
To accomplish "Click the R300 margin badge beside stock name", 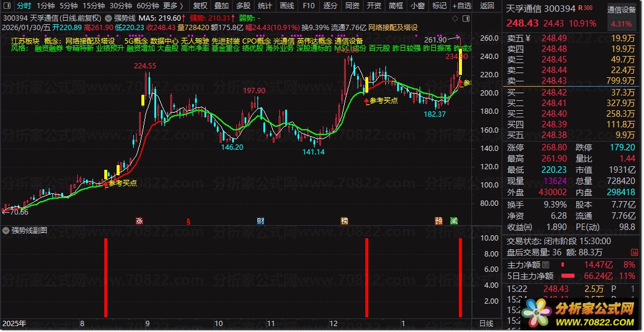I will click(x=585, y=8).
